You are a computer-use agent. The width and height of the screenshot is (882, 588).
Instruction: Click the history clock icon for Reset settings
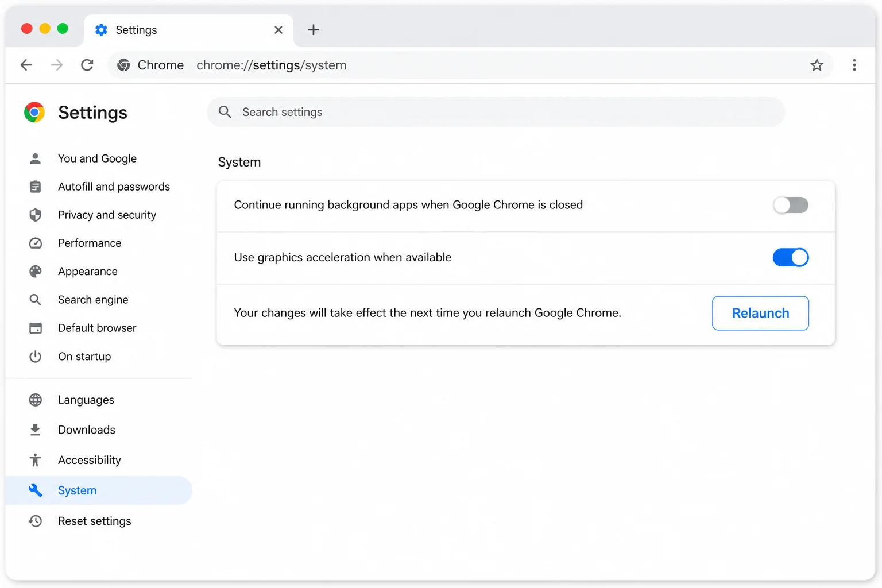tap(35, 521)
